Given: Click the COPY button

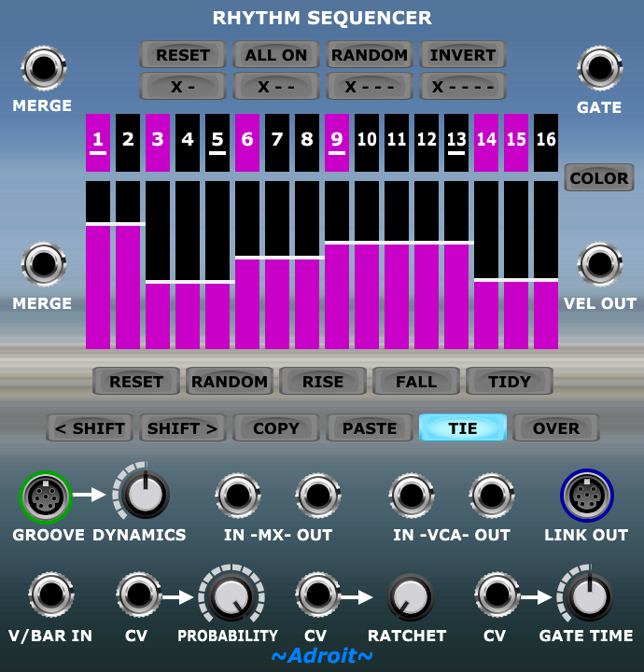Looking at the screenshot, I should point(276,427).
